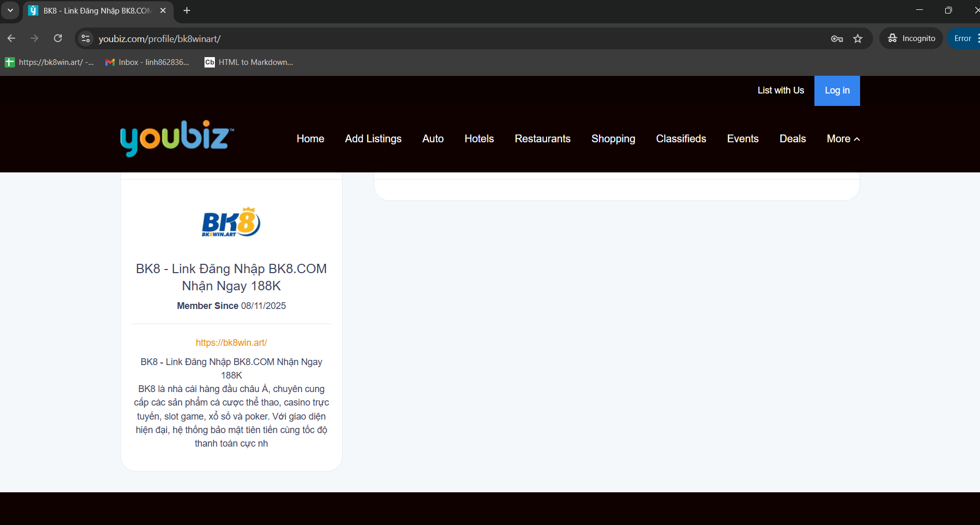Open a new tab with plus icon
This screenshot has width=980, height=525.
[187, 10]
